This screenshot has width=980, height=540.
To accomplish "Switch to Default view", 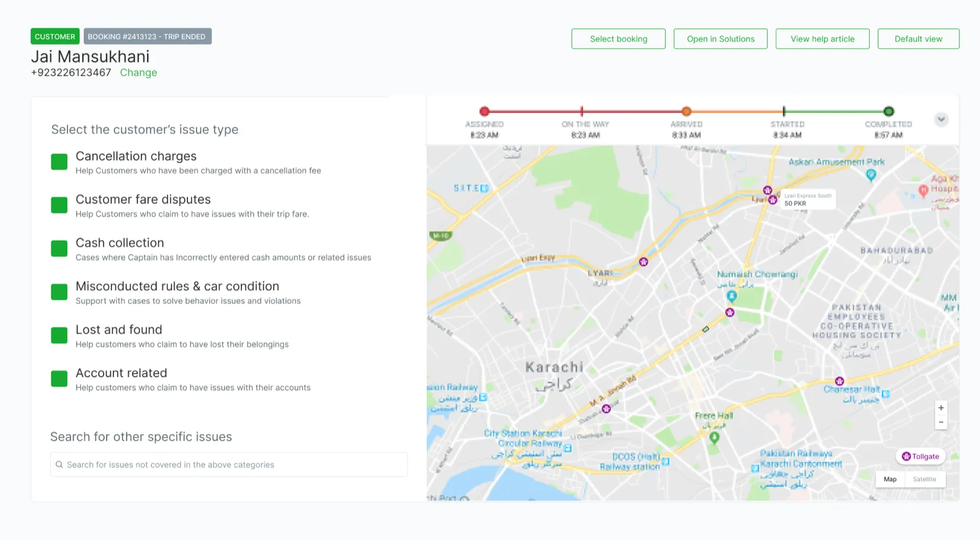I will pos(918,39).
